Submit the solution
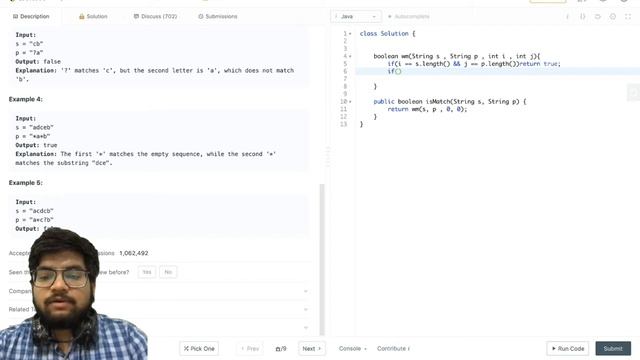The height and width of the screenshot is (360, 640). pyautogui.click(x=613, y=349)
